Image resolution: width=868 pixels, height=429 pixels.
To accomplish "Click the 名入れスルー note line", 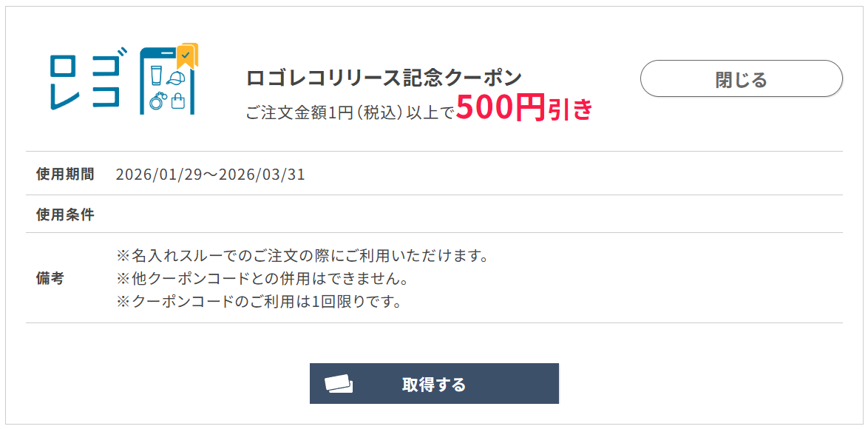I will (302, 256).
